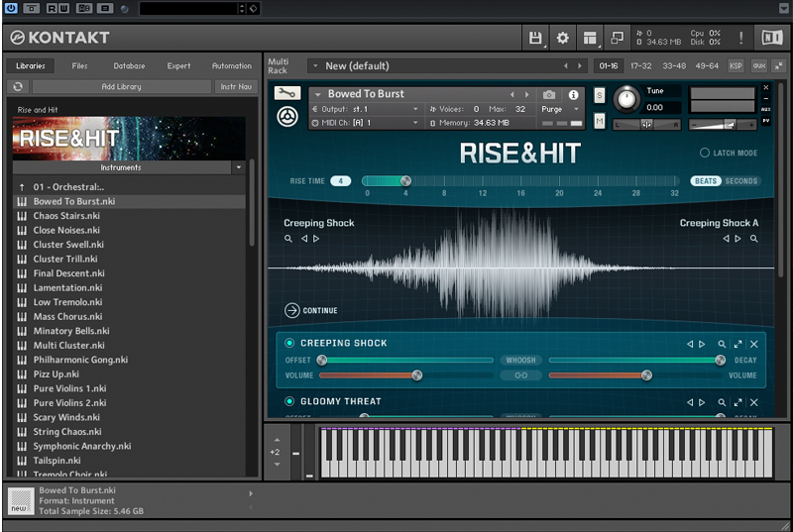Click the save disk icon
This screenshot has width=793, height=532.
point(535,38)
